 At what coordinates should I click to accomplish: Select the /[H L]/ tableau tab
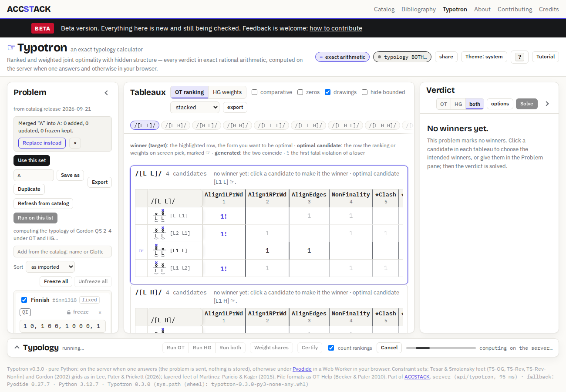(206, 125)
